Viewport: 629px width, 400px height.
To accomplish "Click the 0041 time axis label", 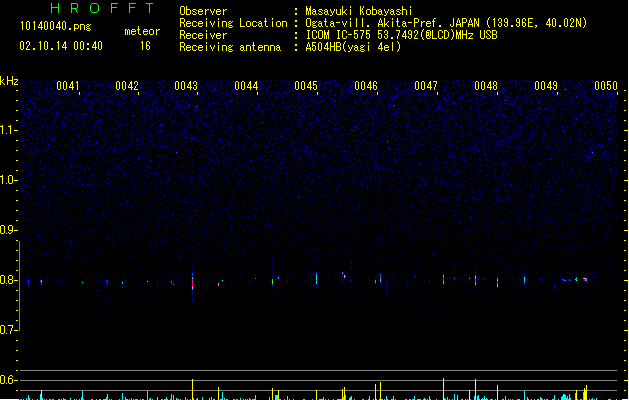I will point(67,86).
